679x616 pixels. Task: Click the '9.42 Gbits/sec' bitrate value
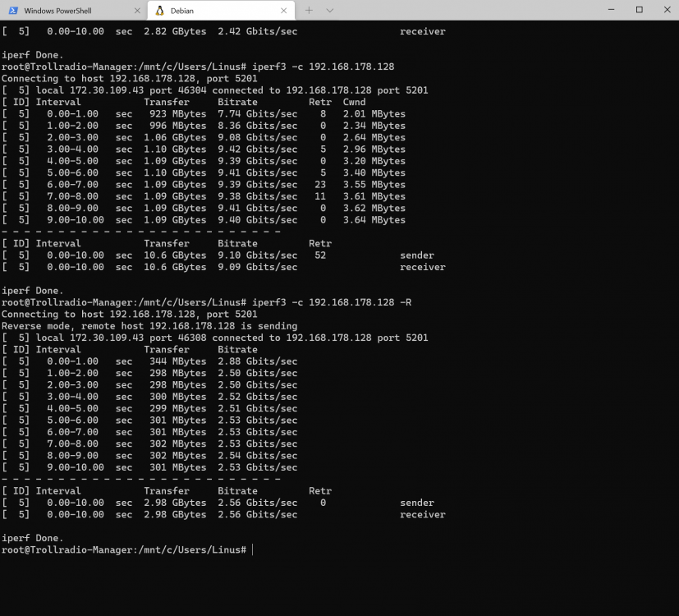(x=257, y=149)
